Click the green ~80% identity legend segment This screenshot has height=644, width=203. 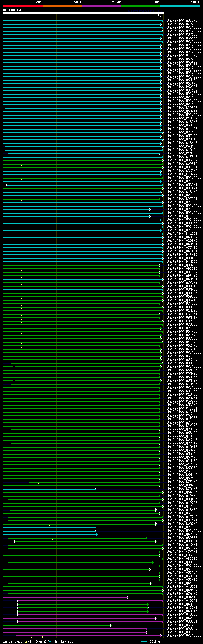(141, 5)
